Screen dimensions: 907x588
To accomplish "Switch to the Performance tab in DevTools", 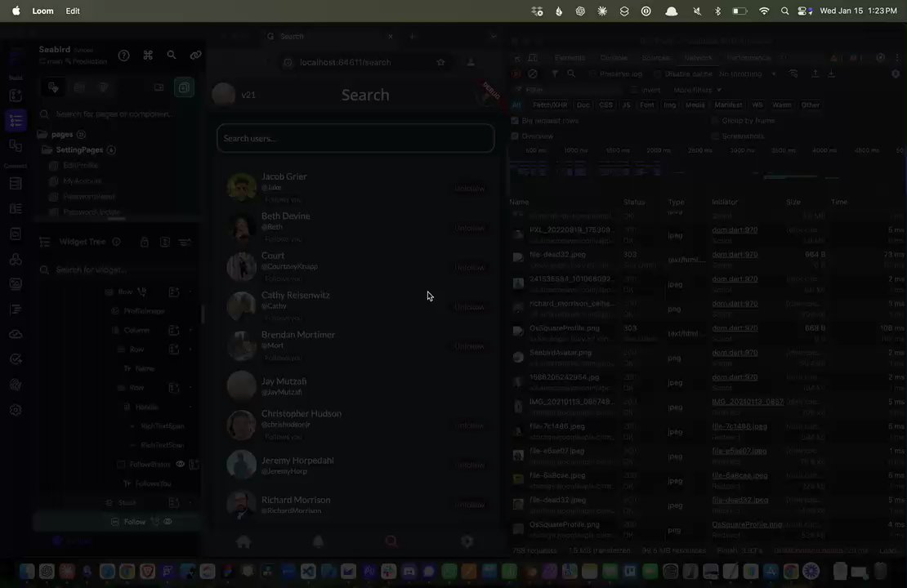I will [x=748, y=58].
